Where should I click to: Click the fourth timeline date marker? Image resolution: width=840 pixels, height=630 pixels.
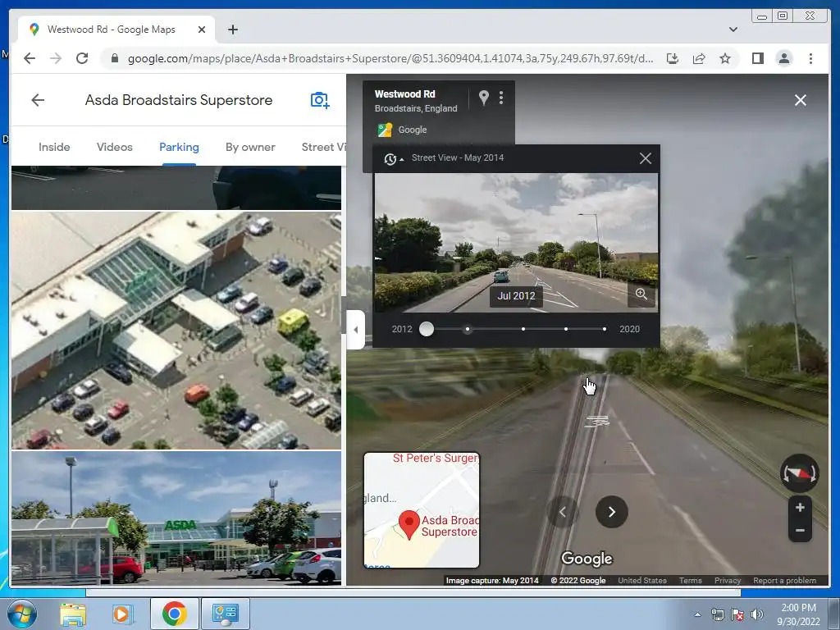pyautogui.click(x=566, y=329)
